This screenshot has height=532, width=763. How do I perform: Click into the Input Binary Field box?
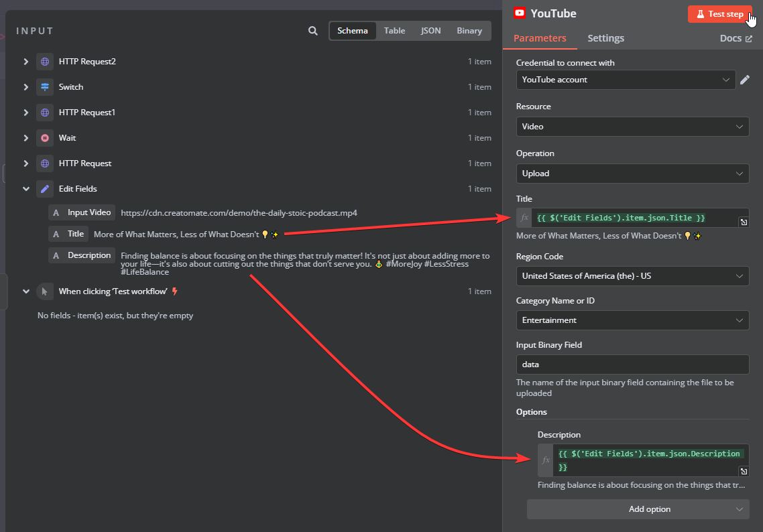tap(632, 364)
